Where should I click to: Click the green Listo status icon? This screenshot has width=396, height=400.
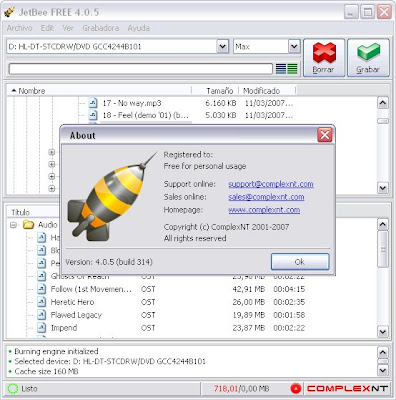[x=13, y=389]
